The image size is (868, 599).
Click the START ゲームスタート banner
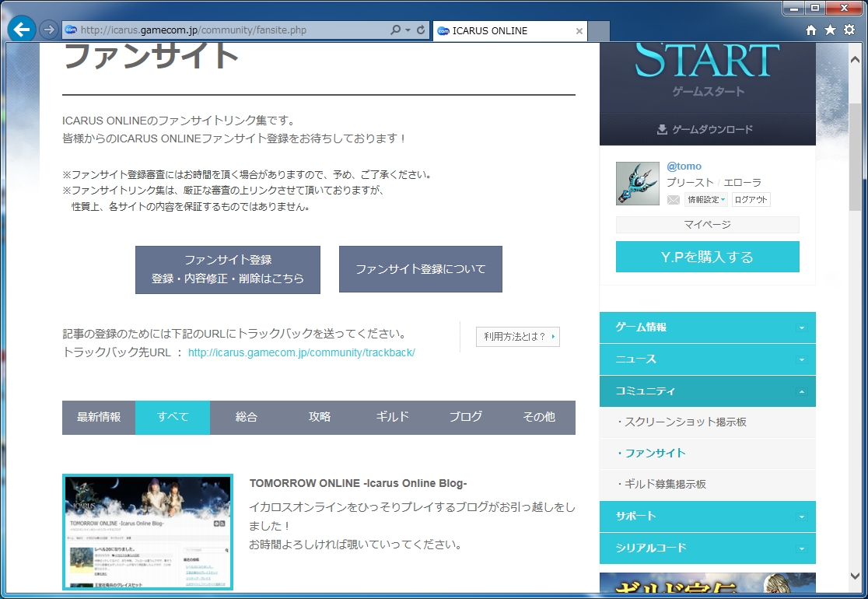(x=708, y=78)
